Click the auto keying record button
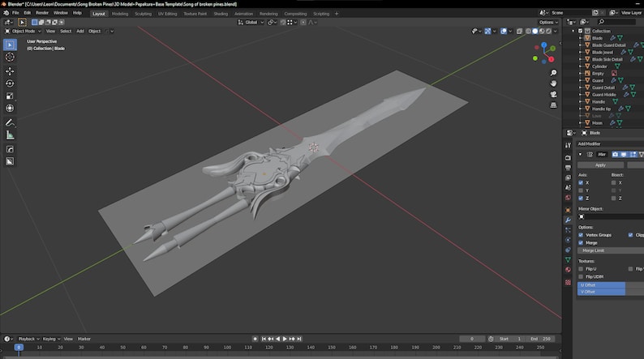Image resolution: width=644 pixels, height=359 pixels. click(x=255, y=339)
